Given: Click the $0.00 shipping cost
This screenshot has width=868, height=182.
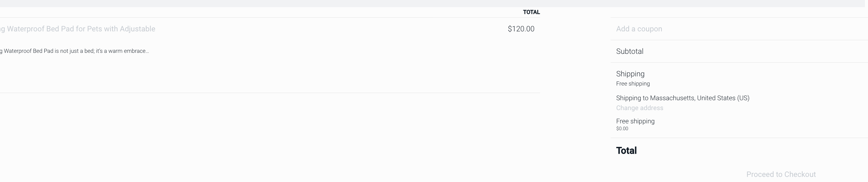Looking at the screenshot, I should coord(622,129).
